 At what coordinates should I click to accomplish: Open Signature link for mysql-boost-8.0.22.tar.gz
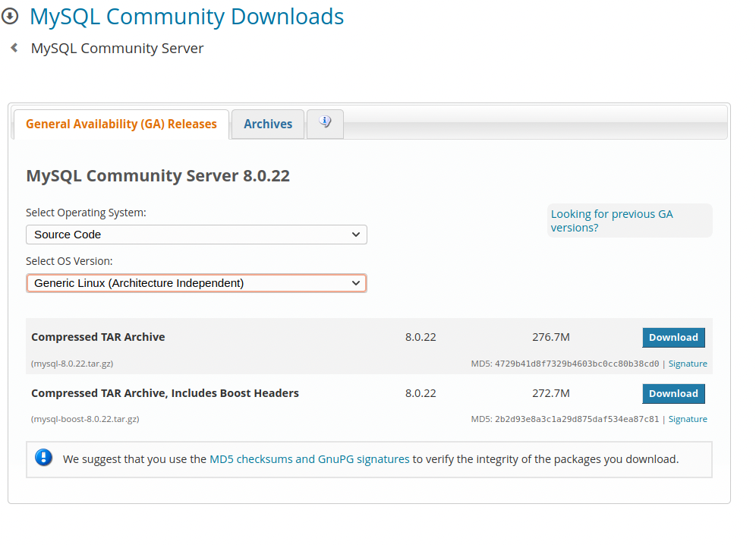point(688,419)
